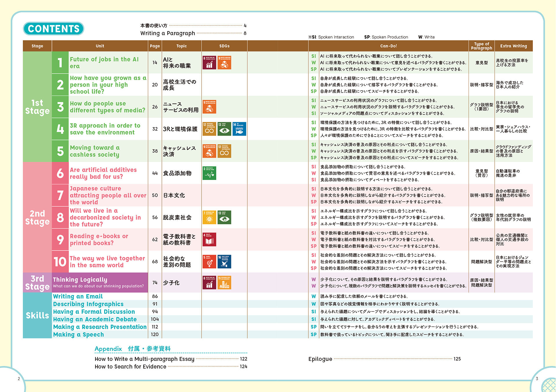This screenshot has width=556, height=392.
Task: Click 'Japanese culture attracting people' unit title
Action: 108,195
